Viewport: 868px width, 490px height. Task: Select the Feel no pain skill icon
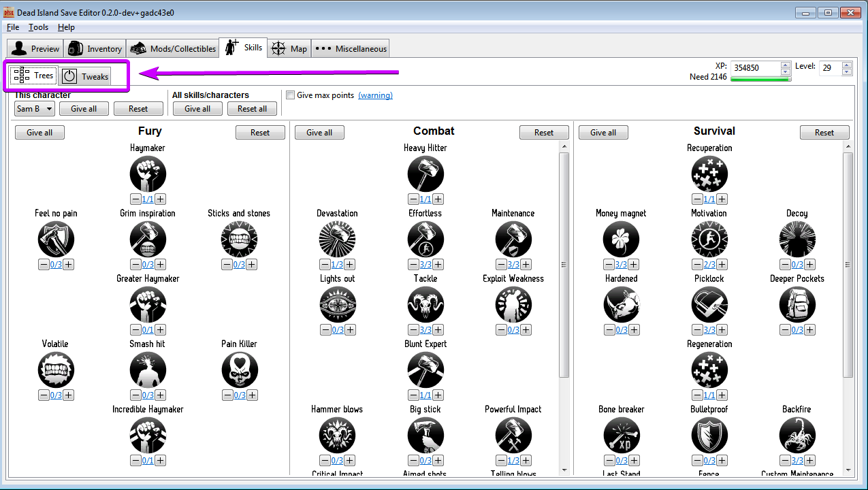coord(56,239)
